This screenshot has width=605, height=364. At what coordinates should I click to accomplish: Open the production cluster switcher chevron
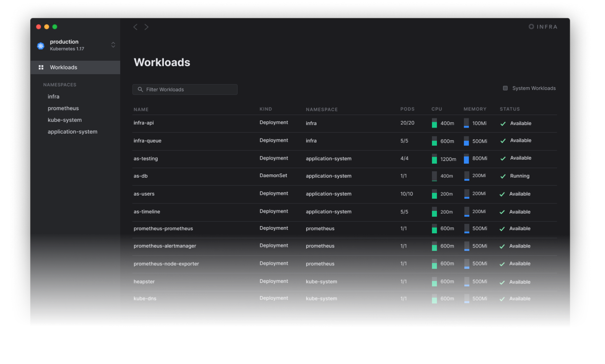click(113, 45)
